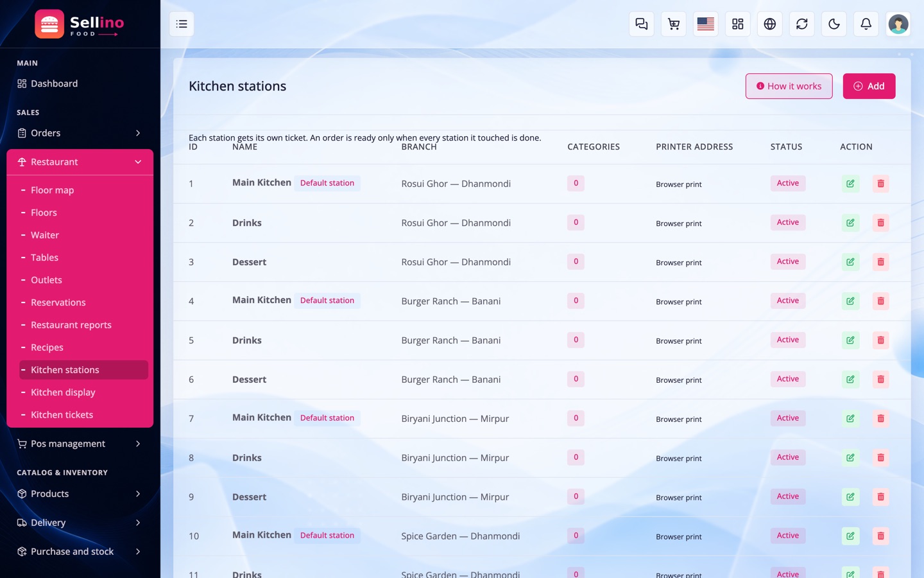Expand the Products menu

[80, 494]
